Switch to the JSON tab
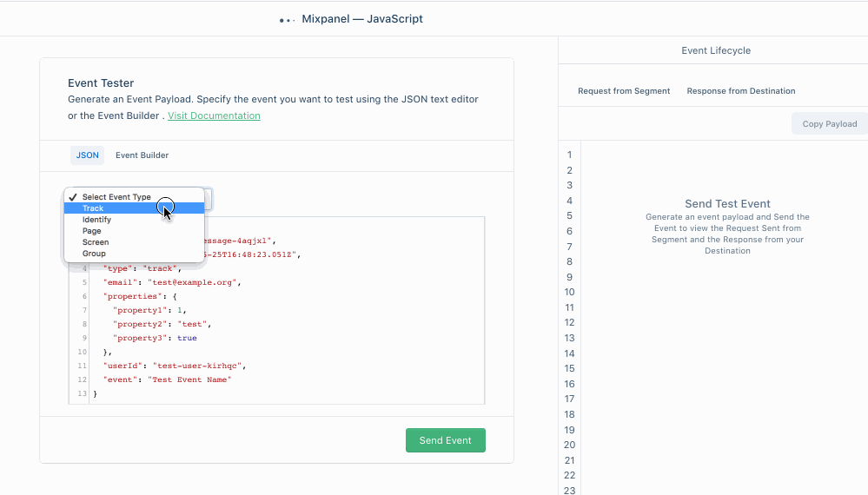The image size is (868, 495). (x=87, y=155)
